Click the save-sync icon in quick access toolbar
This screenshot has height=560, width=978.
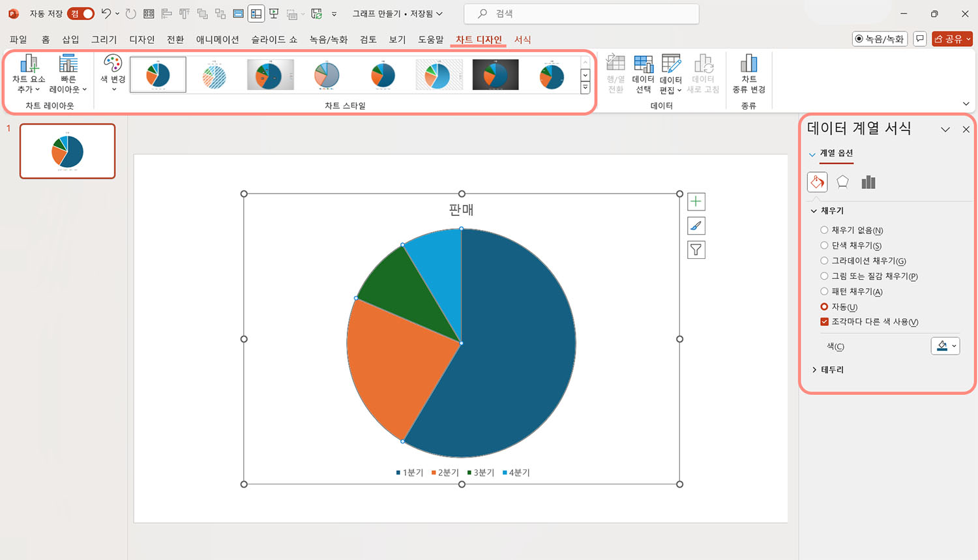317,13
